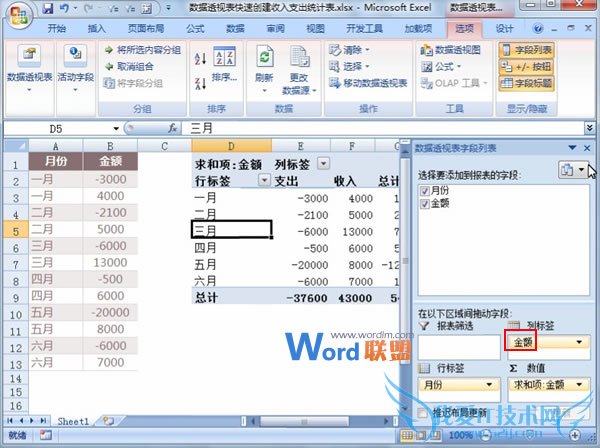Sort ascending A to Z
The image size is (600, 448).
point(200,59)
